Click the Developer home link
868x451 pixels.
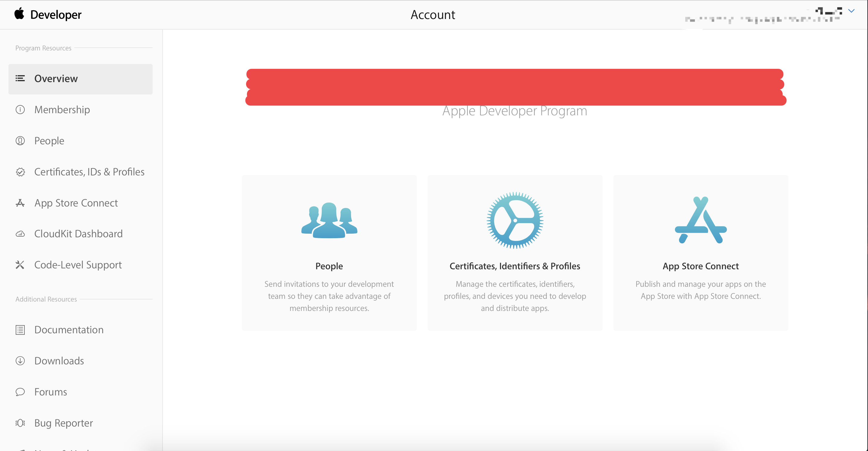tap(56, 14)
